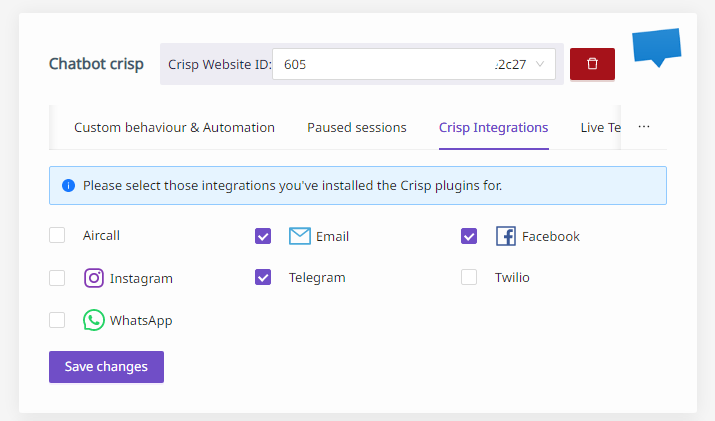
Task: Click the red trash delete icon
Action: tap(592, 64)
